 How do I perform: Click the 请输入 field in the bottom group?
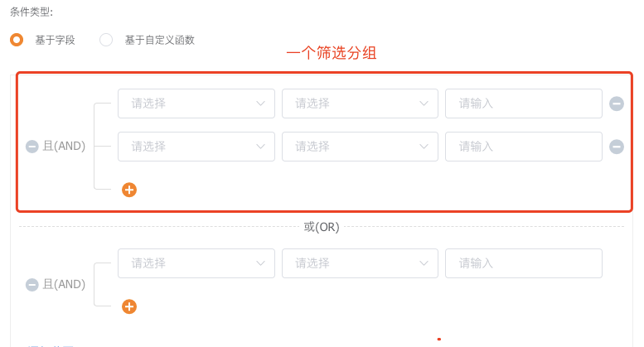pos(523,263)
